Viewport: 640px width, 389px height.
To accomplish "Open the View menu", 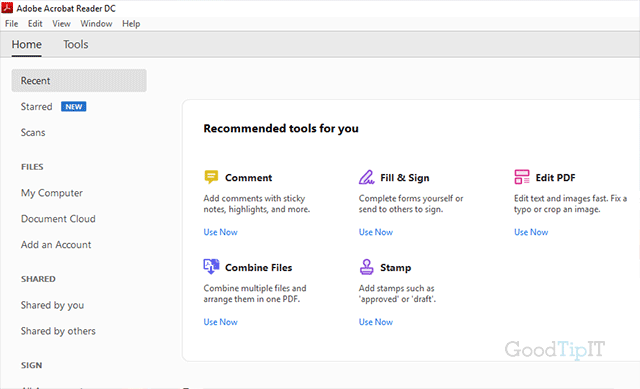I will coord(61,24).
